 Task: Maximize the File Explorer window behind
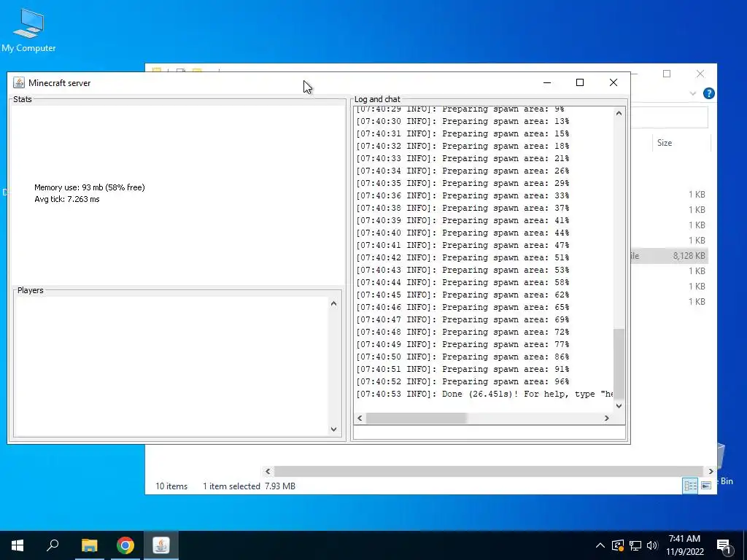tap(667, 74)
